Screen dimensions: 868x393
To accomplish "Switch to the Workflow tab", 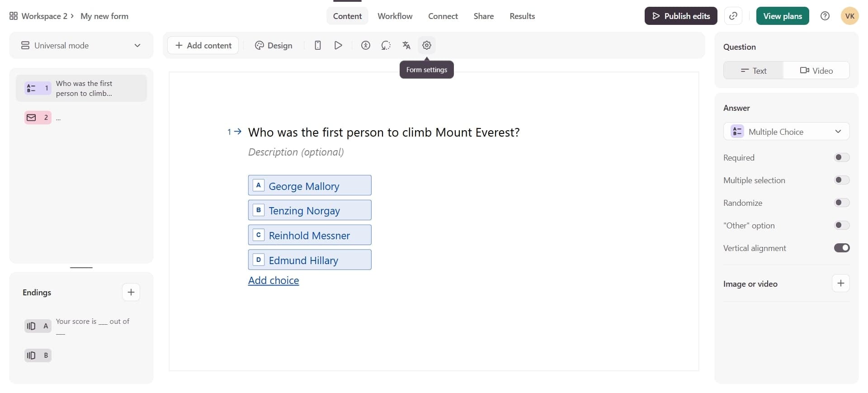I will point(395,16).
